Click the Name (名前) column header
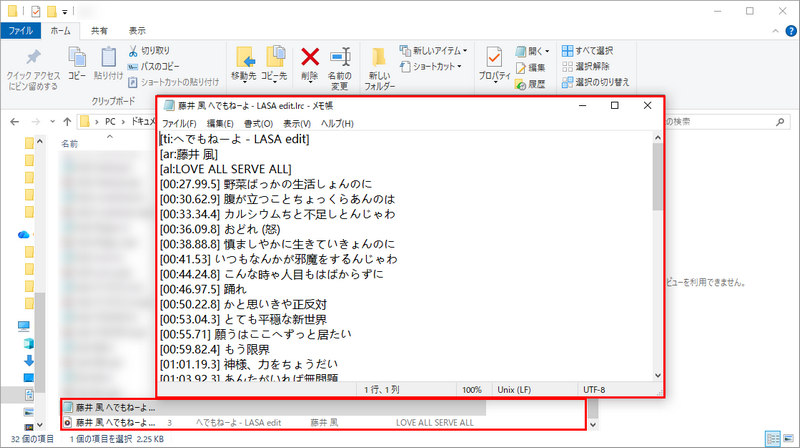 [x=70, y=144]
